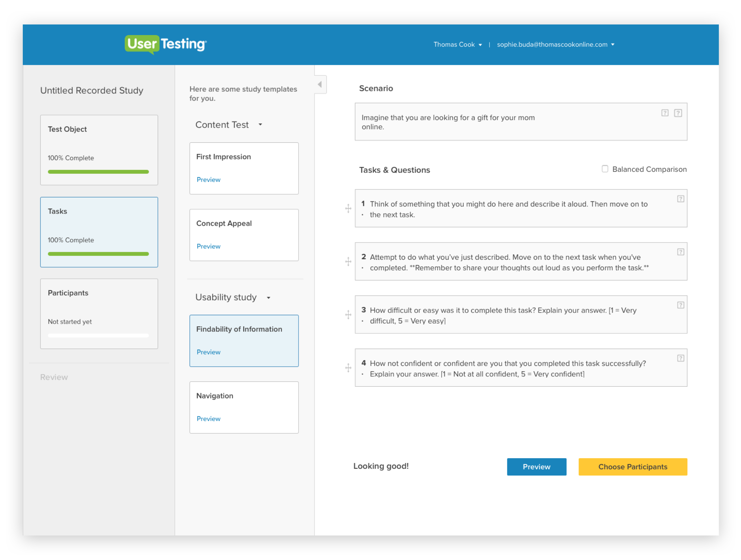Grab the move handle of task 4
Screen dimensions: 741x560
pos(348,368)
